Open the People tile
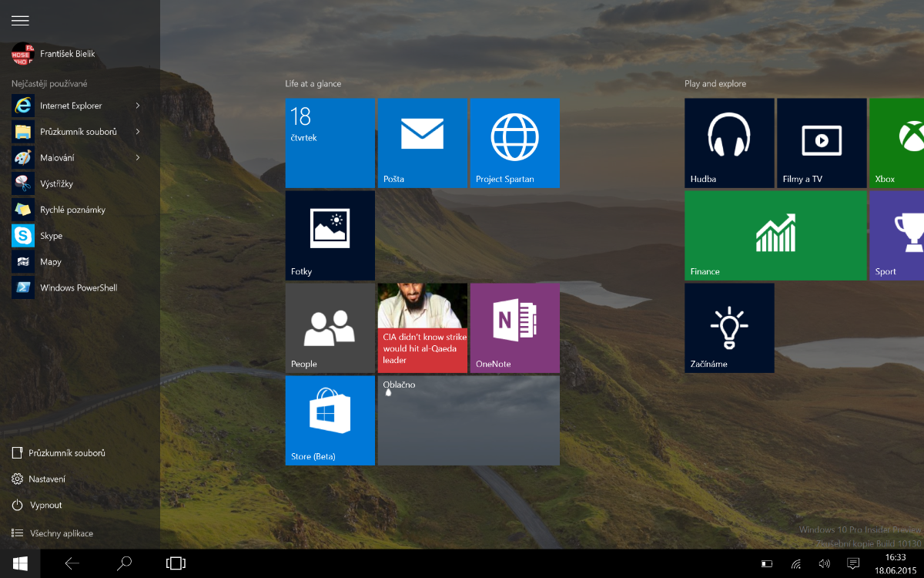The image size is (924, 578). [330, 328]
